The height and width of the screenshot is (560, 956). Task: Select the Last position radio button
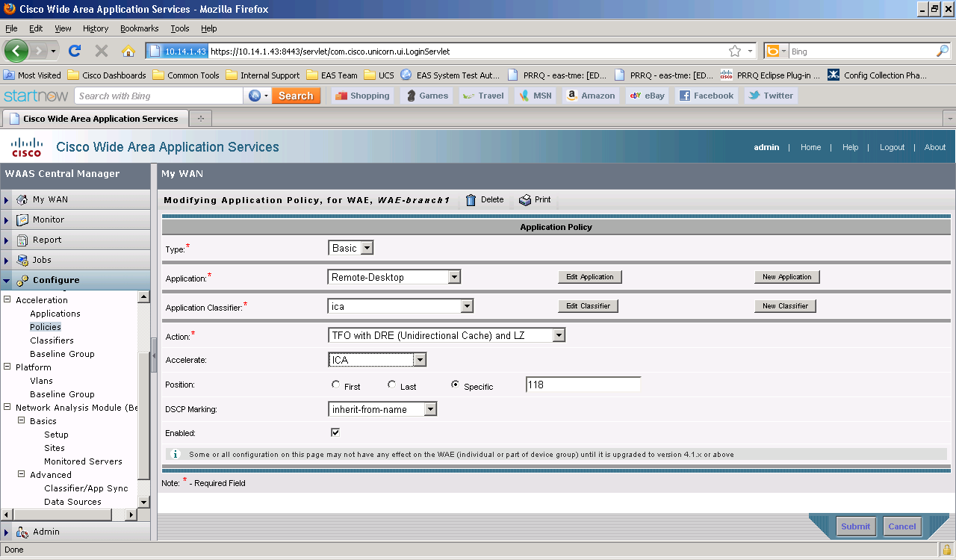pyautogui.click(x=392, y=385)
